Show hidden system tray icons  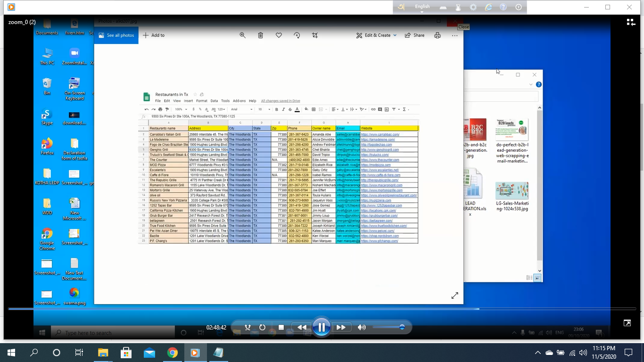[x=538, y=352]
